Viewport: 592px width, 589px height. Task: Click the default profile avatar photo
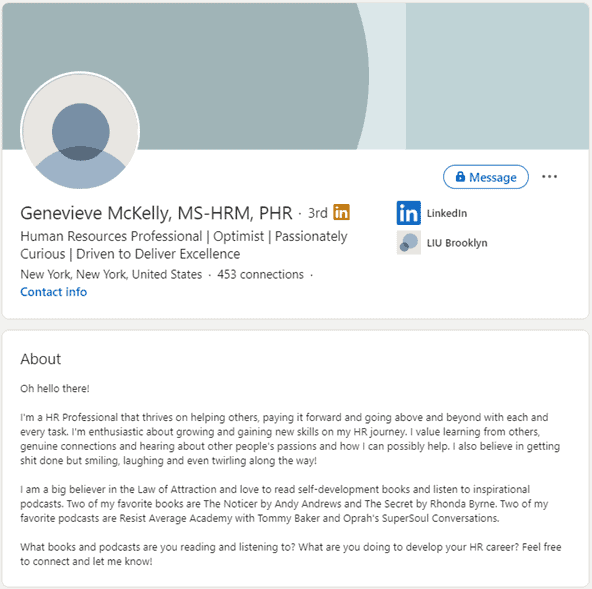(x=80, y=130)
